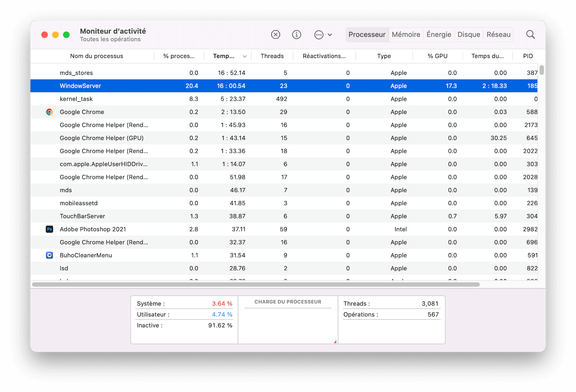Toggle sort order on Temp column chevron
Image resolution: width=576 pixels, height=392 pixels.
(x=245, y=56)
